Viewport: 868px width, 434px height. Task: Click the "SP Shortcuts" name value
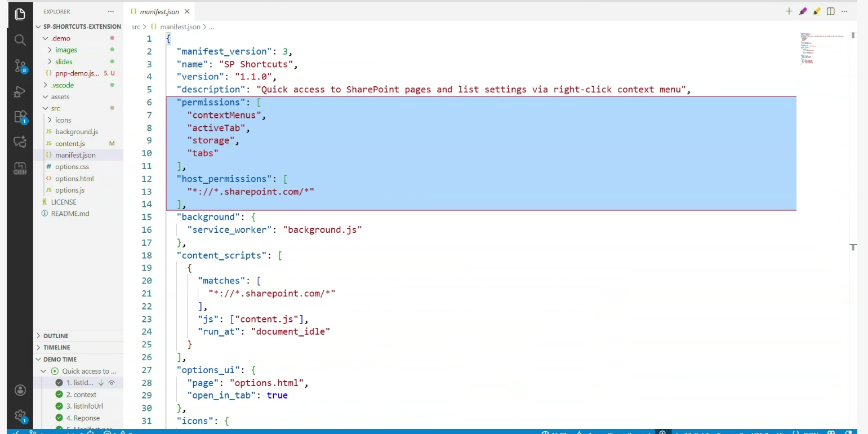(x=255, y=64)
